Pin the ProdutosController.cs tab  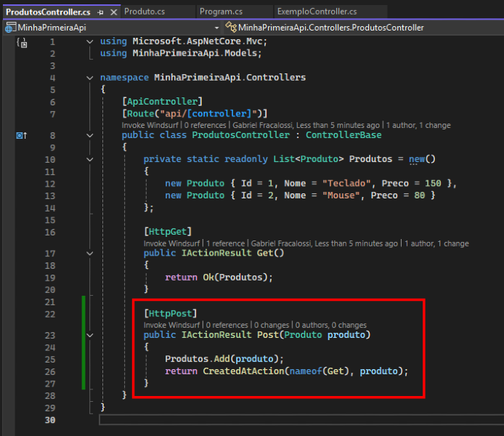[100, 12]
